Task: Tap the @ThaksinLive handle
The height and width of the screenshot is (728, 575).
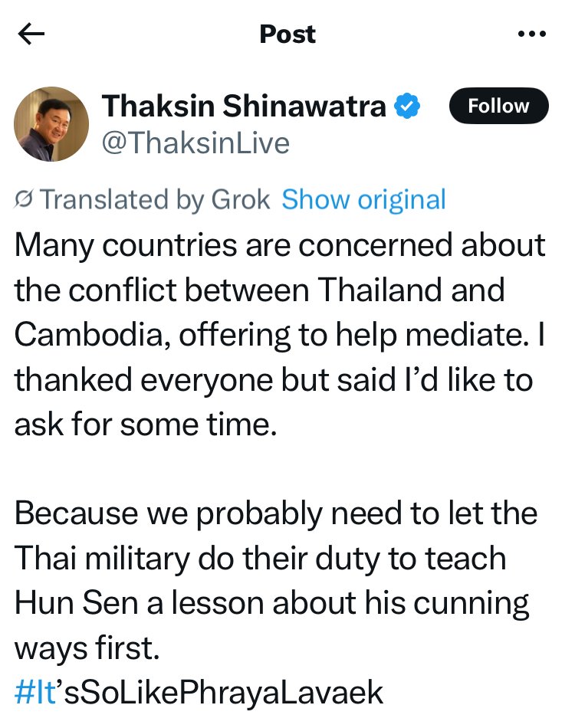Action: (x=195, y=143)
